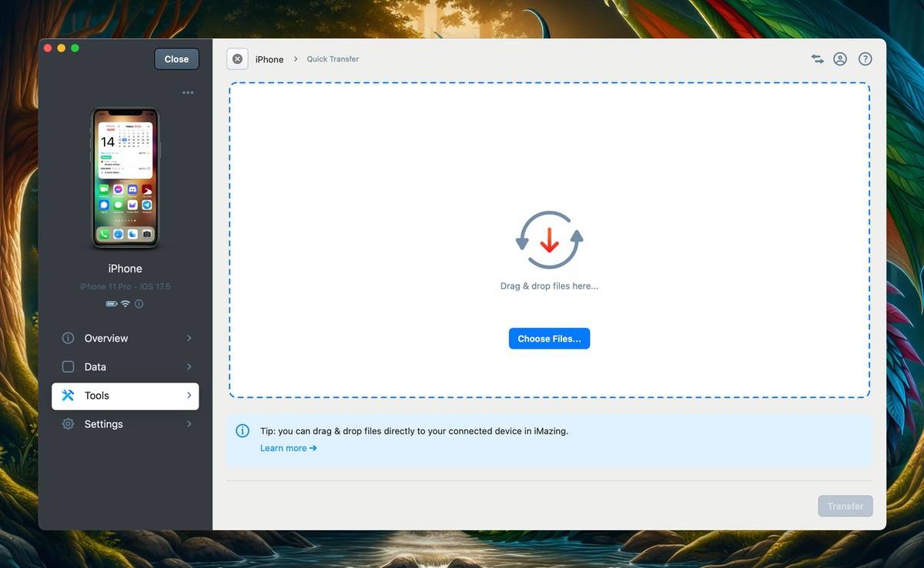This screenshot has height=568, width=924.
Task: Click the Overview info icon
Action: (68, 339)
